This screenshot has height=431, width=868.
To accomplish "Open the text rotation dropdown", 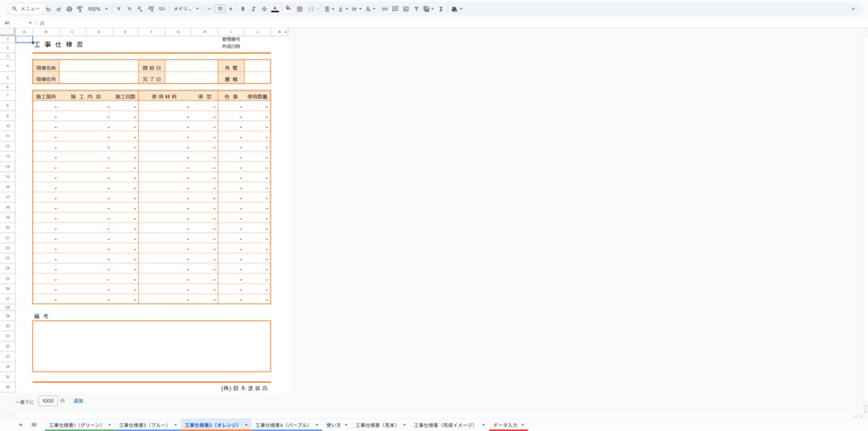I will point(370,8).
